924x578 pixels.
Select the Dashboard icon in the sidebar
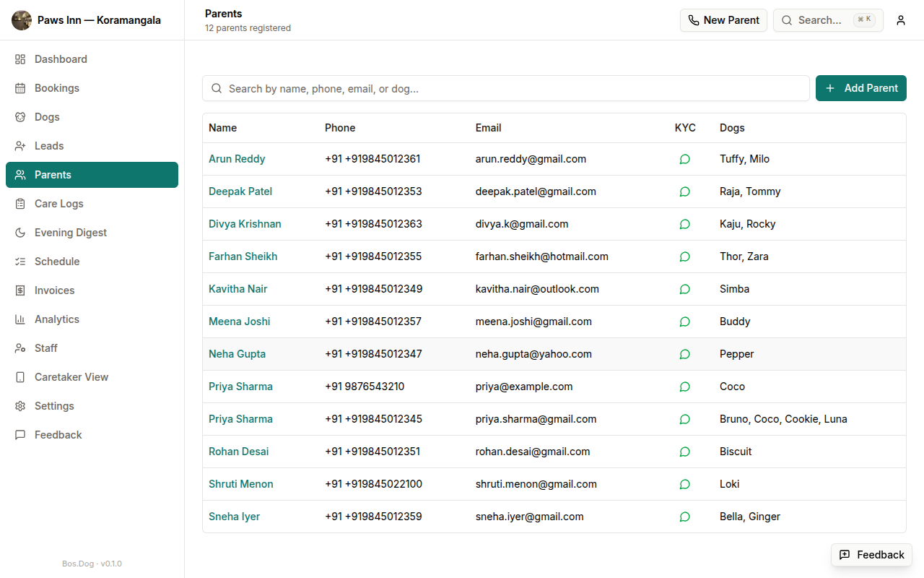coord(20,59)
